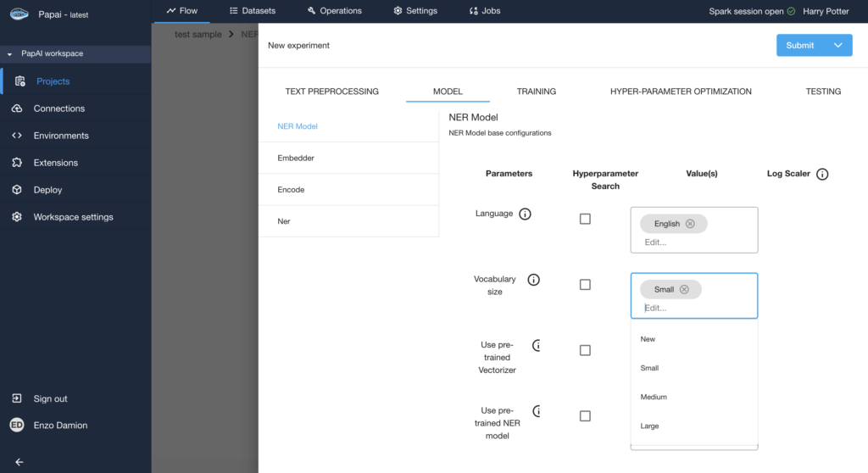Image resolution: width=868 pixels, height=473 pixels.
Task: Select Encode in the model list
Action: tap(348, 189)
